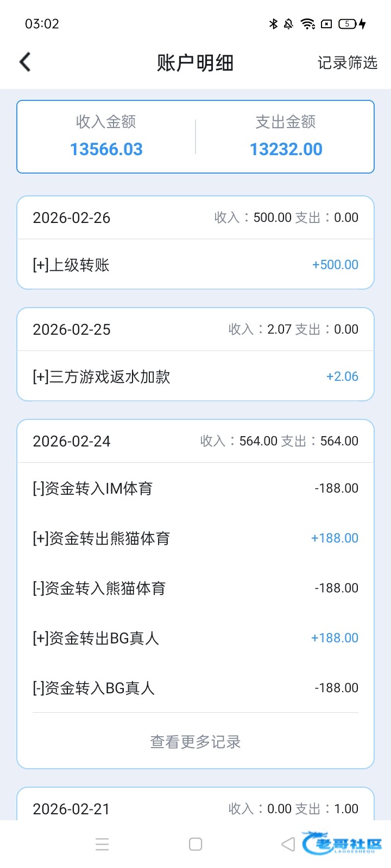Screen dimensions: 391x868
Task: Tap the muted notification bell icon
Action: tap(289, 24)
